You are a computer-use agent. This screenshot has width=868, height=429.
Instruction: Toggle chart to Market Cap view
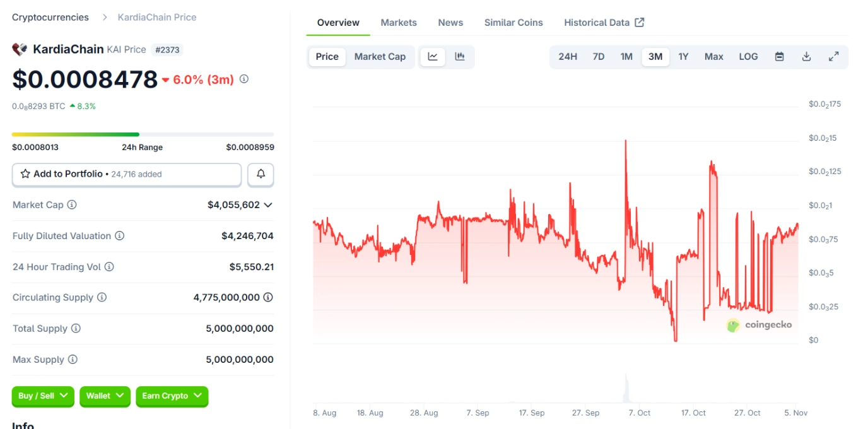[380, 57]
